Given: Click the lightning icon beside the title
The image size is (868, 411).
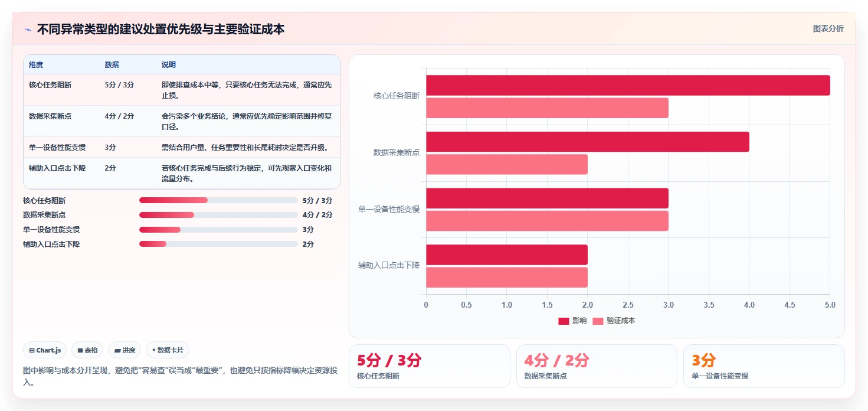Looking at the screenshot, I should (x=28, y=30).
